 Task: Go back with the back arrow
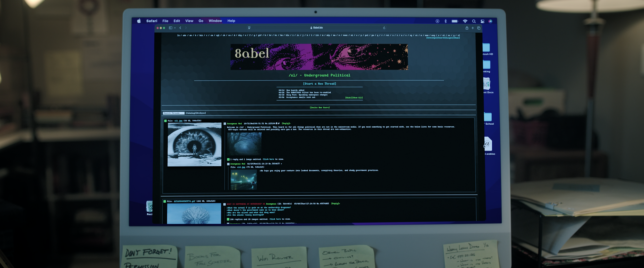coord(180,28)
